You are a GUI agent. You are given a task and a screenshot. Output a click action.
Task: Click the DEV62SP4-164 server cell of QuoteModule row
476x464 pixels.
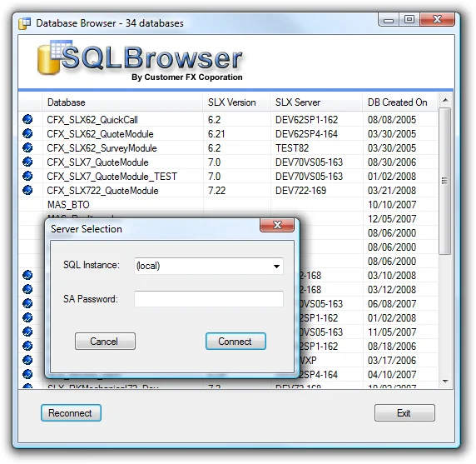(306, 134)
